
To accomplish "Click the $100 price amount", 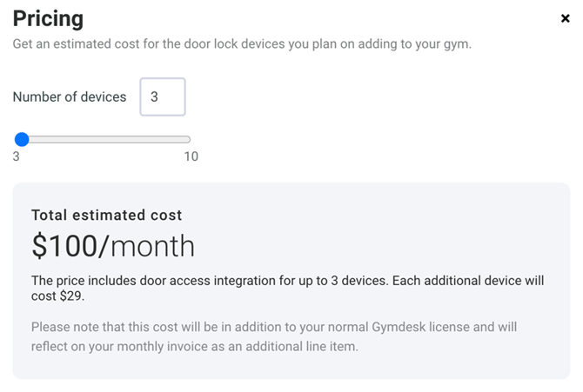I will 64,247.
